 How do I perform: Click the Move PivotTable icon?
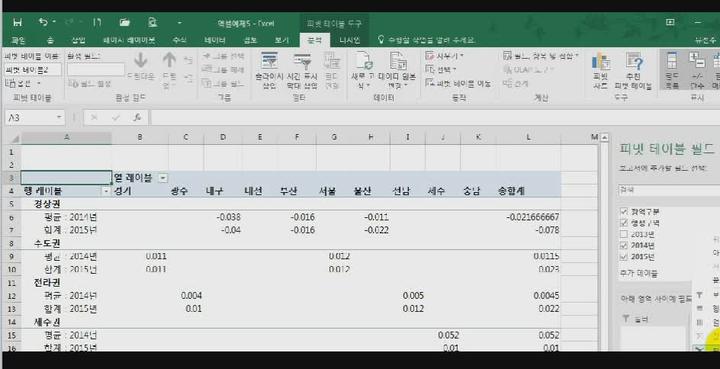click(430, 83)
